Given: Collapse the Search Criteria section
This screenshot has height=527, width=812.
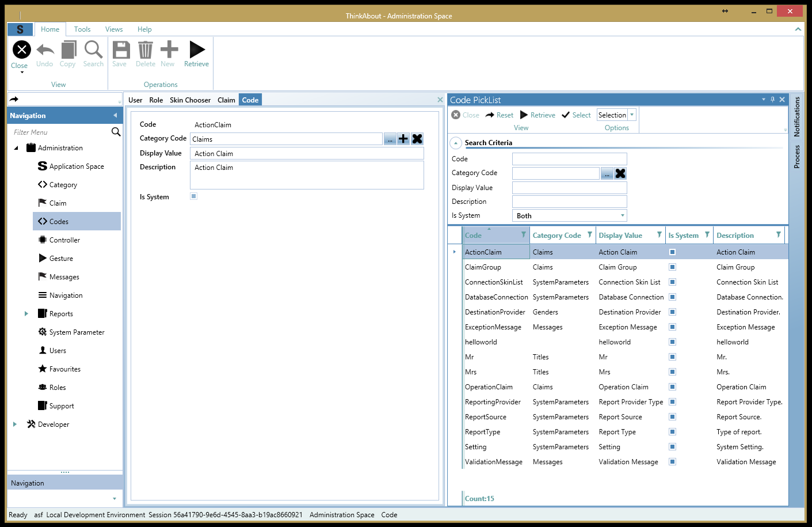Looking at the screenshot, I should pyautogui.click(x=456, y=143).
